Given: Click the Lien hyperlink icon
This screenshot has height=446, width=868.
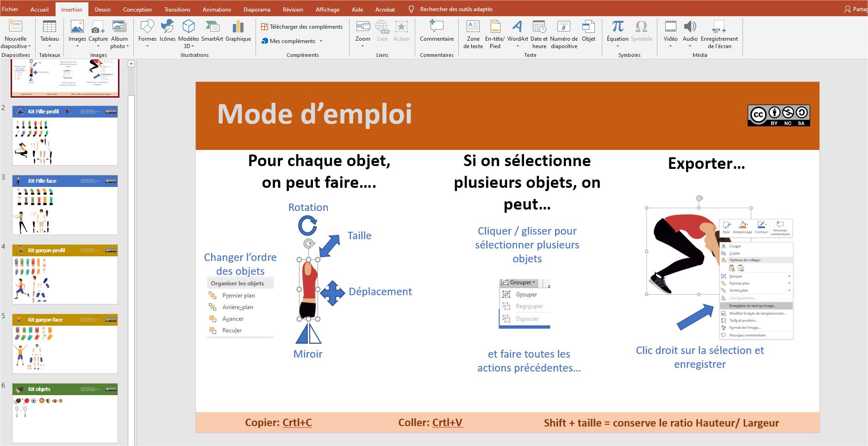Looking at the screenshot, I should pos(382,27).
